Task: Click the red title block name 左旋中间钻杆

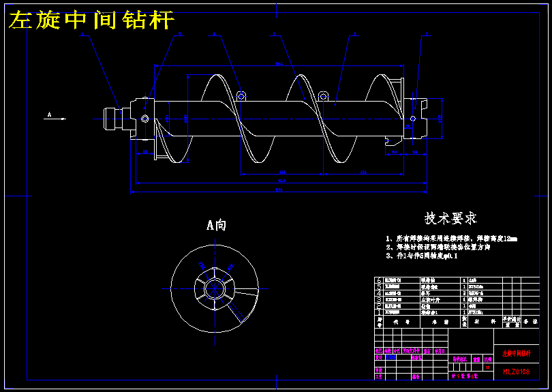Action: 517,353
